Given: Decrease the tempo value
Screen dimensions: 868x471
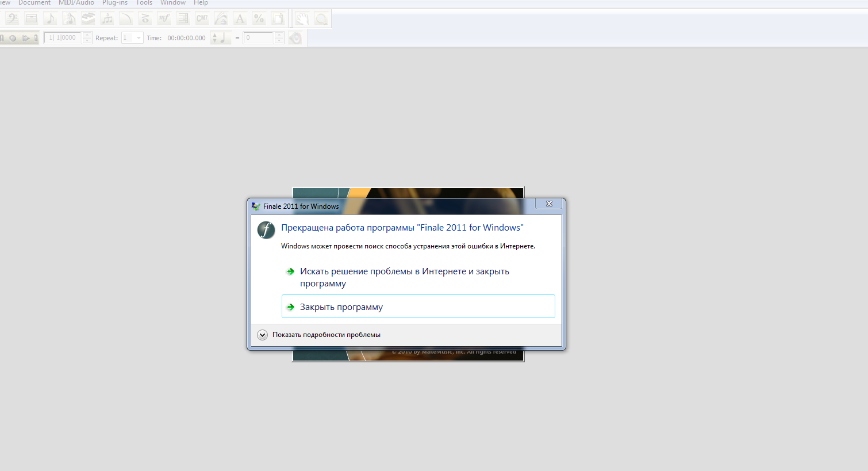Looking at the screenshot, I should tap(279, 41).
